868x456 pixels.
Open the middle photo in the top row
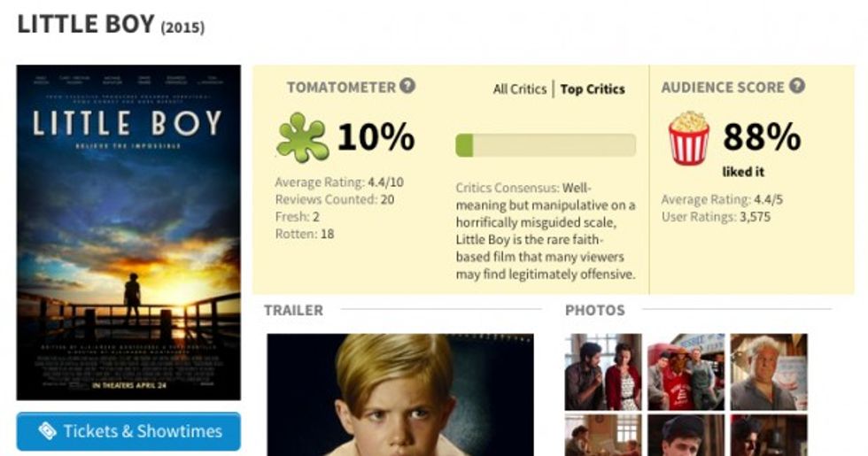pos(686,372)
